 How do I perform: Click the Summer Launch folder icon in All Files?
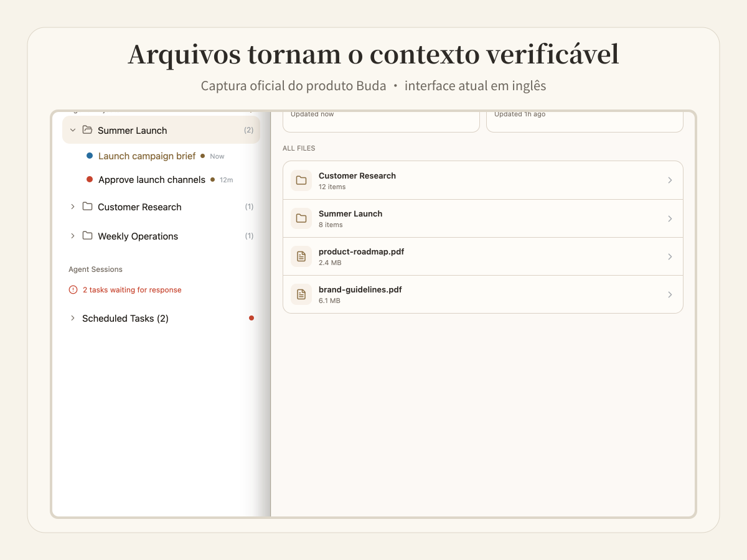tap(301, 218)
